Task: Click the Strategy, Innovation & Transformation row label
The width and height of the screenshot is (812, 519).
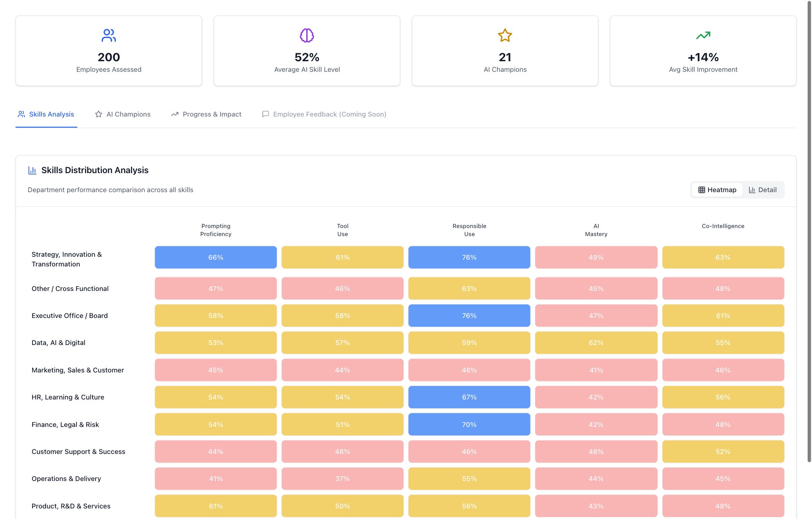Action: point(67,259)
